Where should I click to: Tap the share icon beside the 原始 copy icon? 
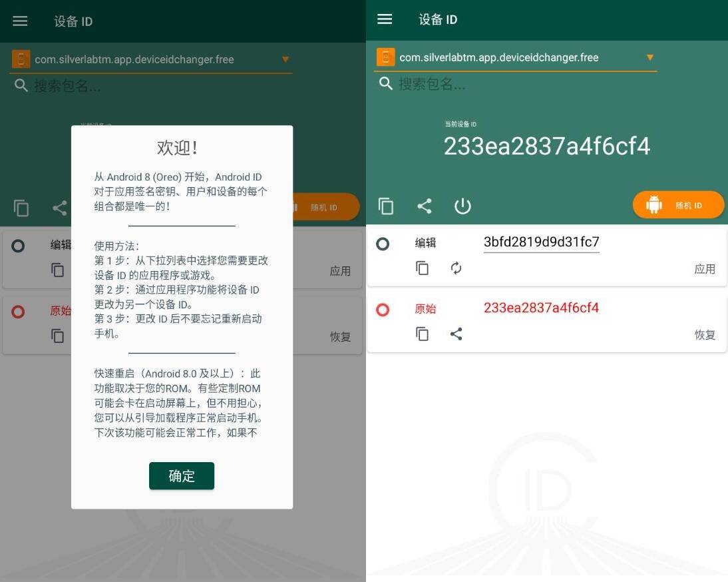[456, 333]
